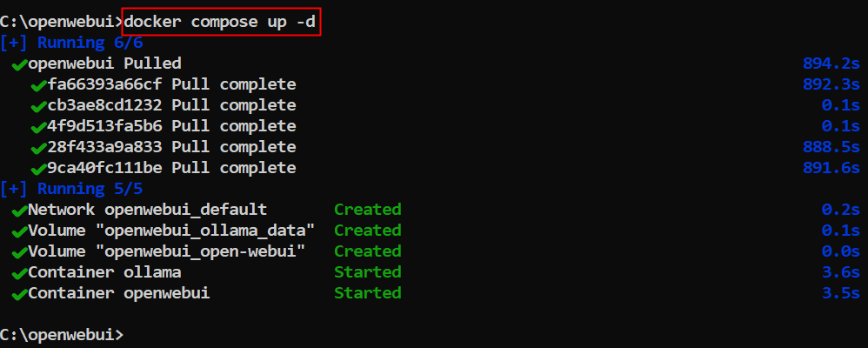The width and height of the screenshot is (868, 348).
Task: Click the checkmark beside Container ollama
Action: pos(17,273)
